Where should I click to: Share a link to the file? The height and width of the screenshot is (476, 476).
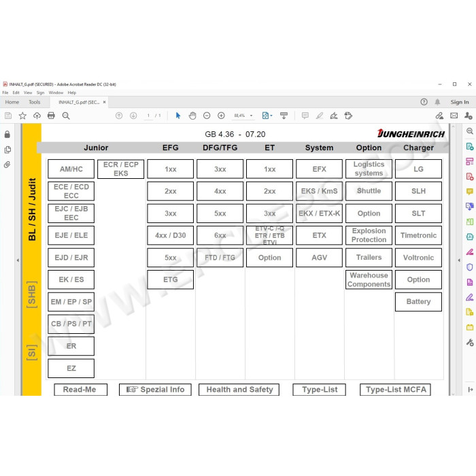click(x=439, y=116)
